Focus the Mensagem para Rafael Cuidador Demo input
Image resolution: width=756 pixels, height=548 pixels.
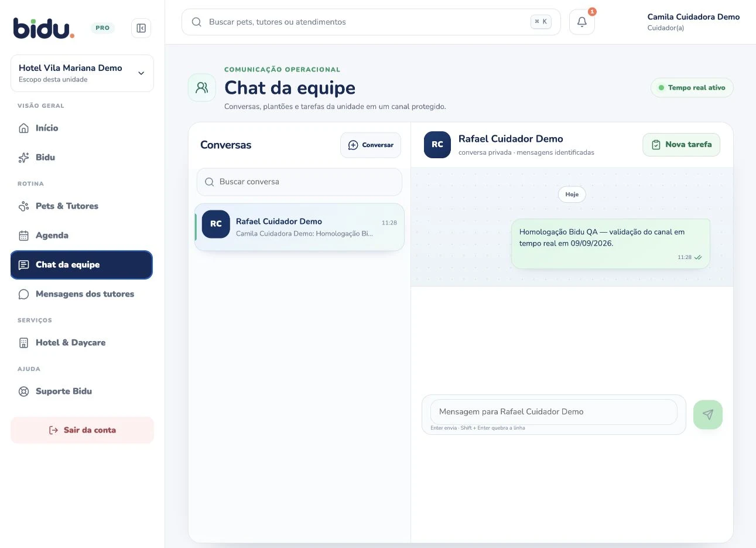click(x=553, y=412)
